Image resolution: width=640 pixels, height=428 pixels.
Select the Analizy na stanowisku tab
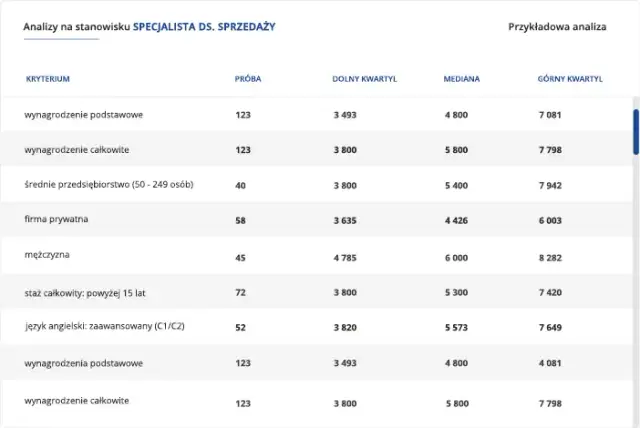149,27
